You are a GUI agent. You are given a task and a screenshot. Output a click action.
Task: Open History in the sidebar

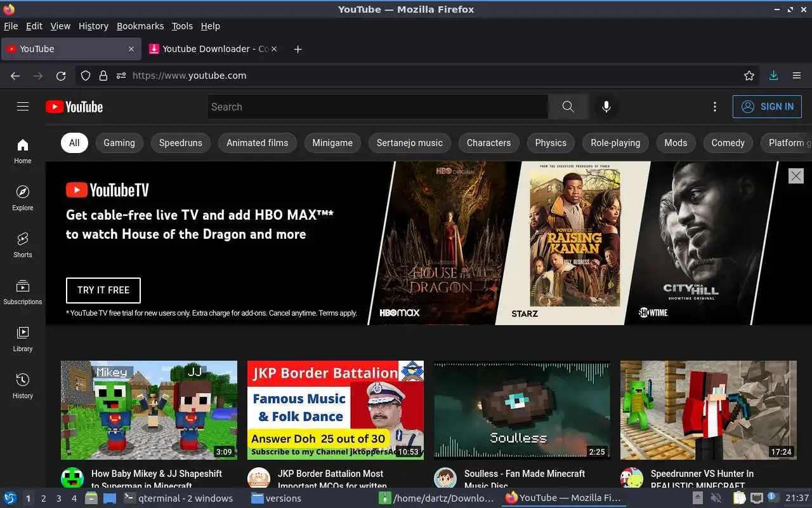click(x=23, y=386)
